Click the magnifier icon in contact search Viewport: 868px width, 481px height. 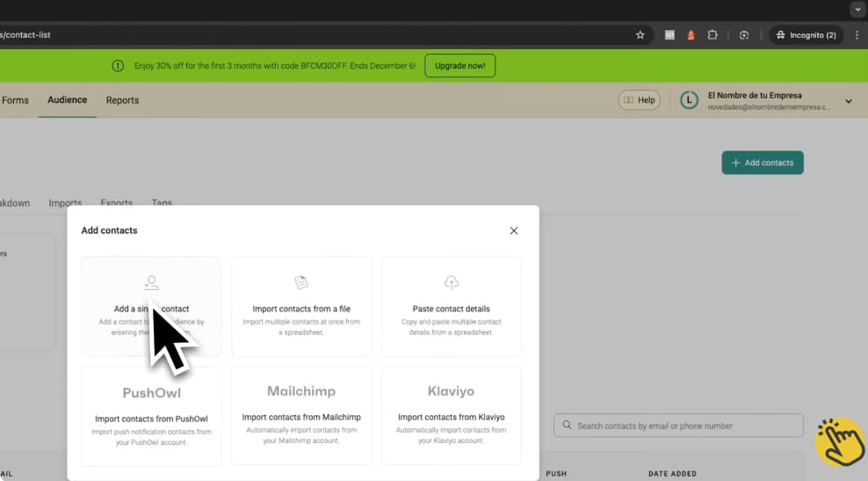567,425
